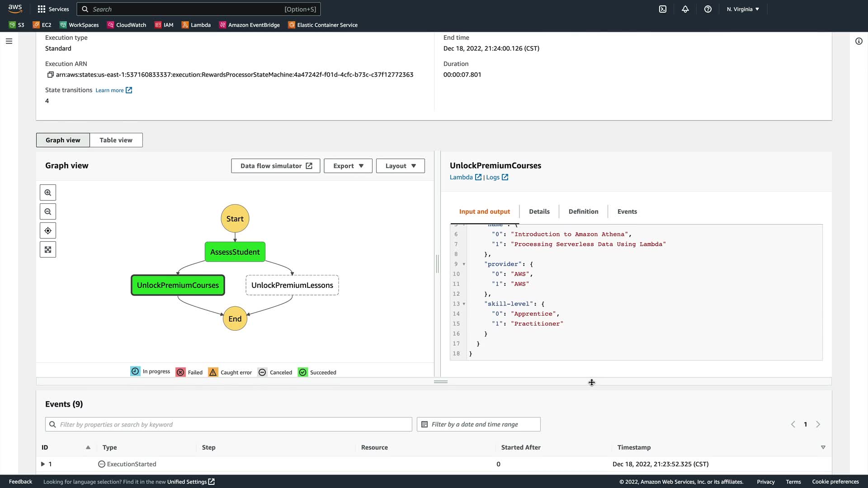Open the Details tab

[x=539, y=211]
